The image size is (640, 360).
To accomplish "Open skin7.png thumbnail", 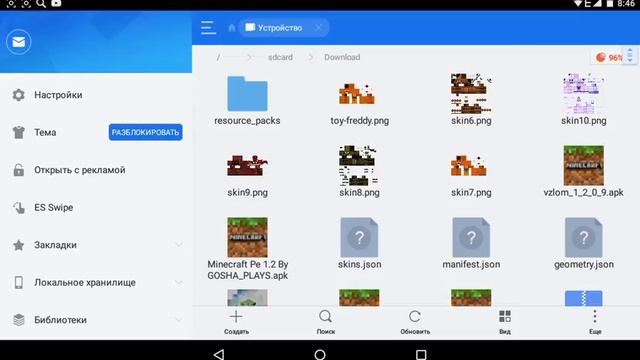I will coord(469,165).
